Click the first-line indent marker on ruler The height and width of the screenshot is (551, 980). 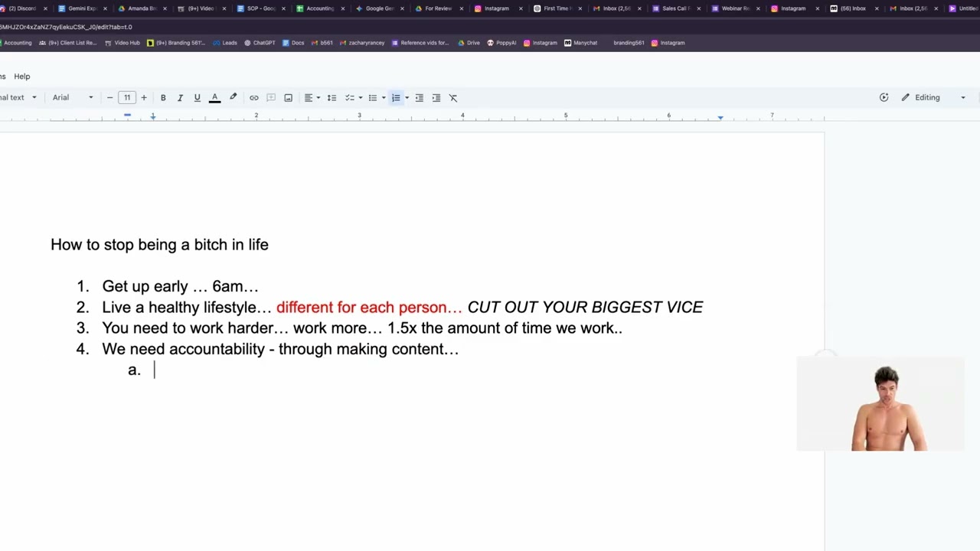coord(127,115)
